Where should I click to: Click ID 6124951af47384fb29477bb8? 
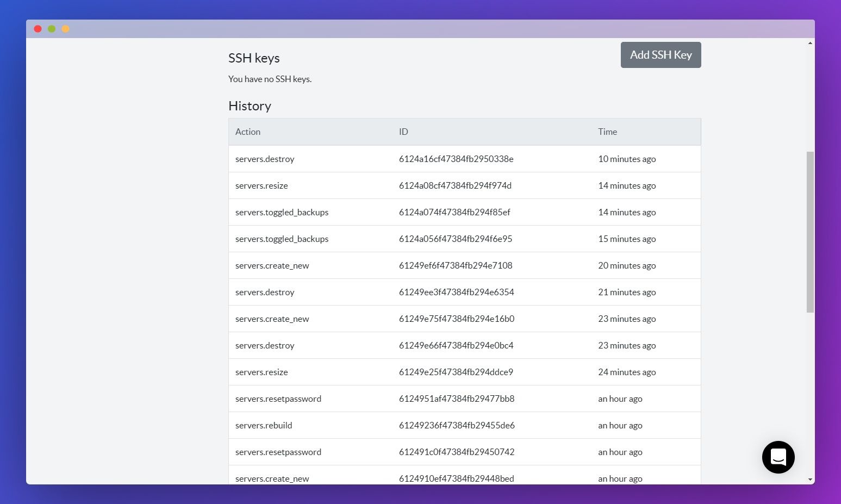pyautogui.click(x=457, y=399)
